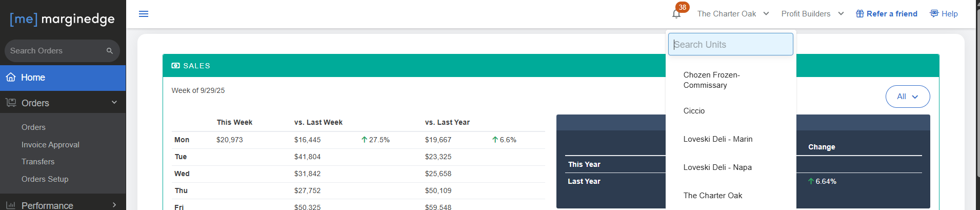This screenshot has height=210, width=980.
Task: Click the Help chat icon
Action: pos(934,13)
